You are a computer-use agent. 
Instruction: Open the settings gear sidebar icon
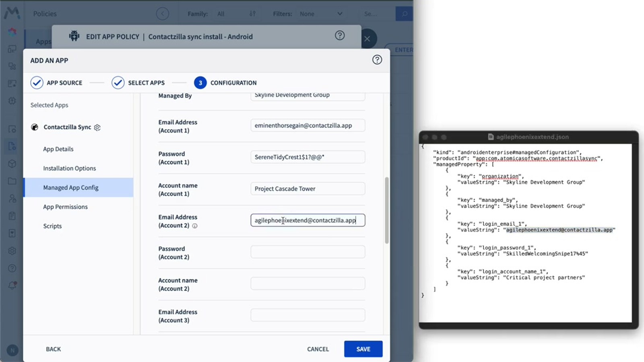tap(12, 251)
